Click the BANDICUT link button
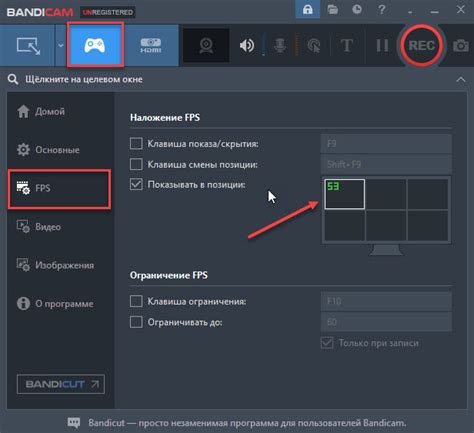This screenshot has height=433, width=474. tap(61, 384)
